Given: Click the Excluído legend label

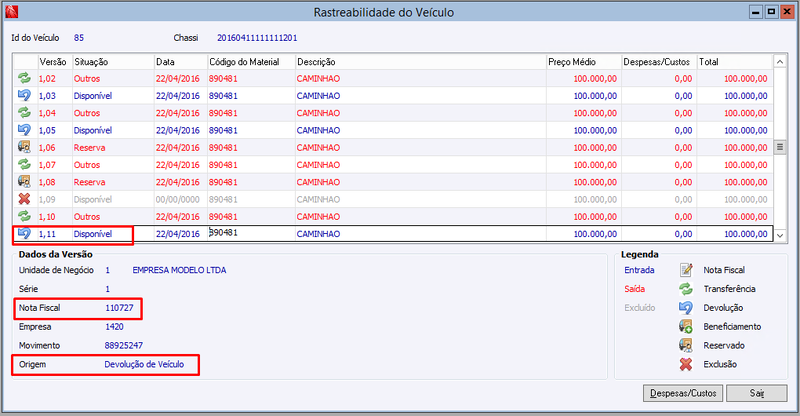Looking at the screenshot, I should (640, 308).
